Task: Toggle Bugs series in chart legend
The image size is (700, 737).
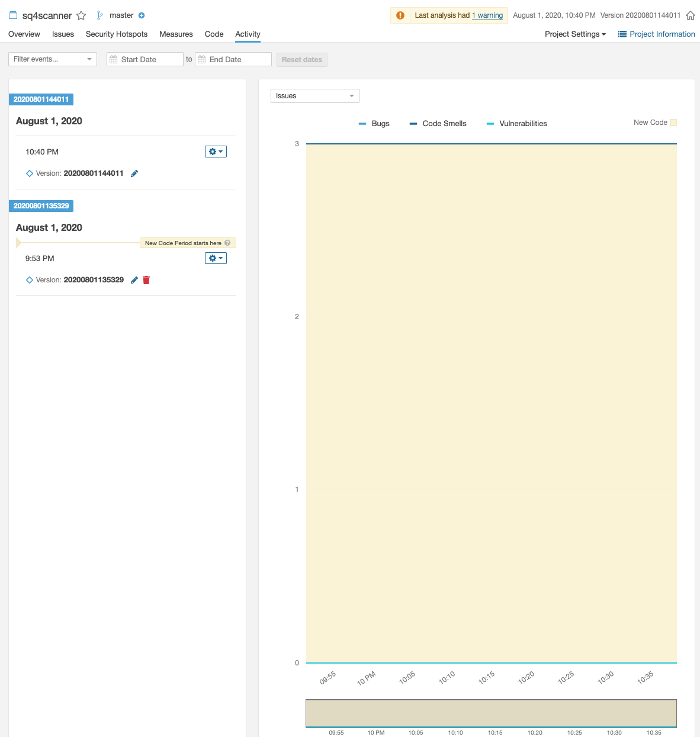Action: [x=374, y=124]
